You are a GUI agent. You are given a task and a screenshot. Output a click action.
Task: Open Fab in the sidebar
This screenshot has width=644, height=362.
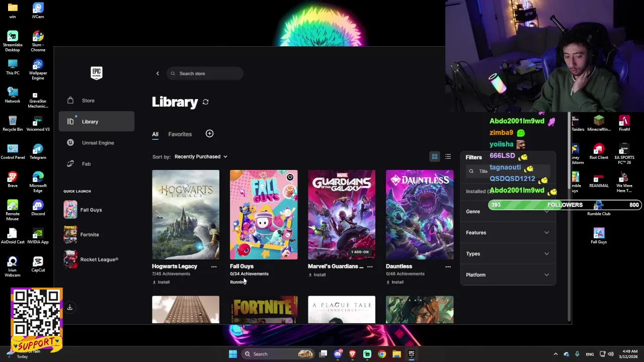(97, 164)
